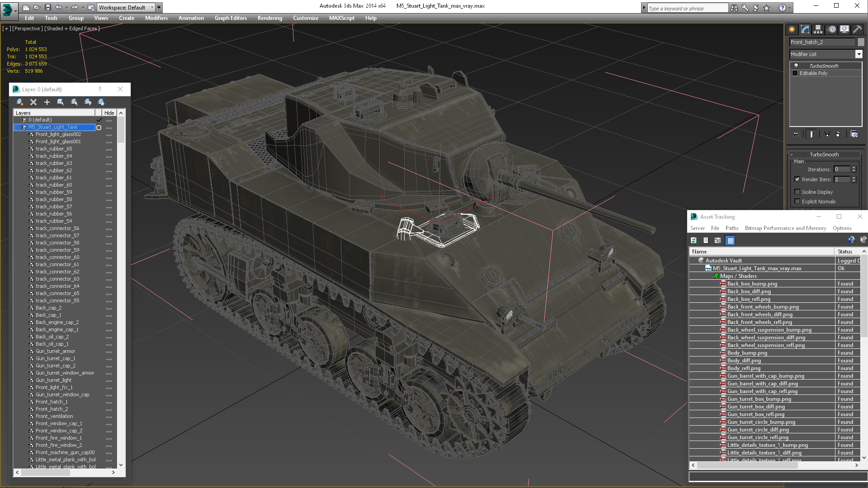The image size is (868, 488).
Task: Click Tree View icon in Asset Tracking
Action: (x=717, y=240)
